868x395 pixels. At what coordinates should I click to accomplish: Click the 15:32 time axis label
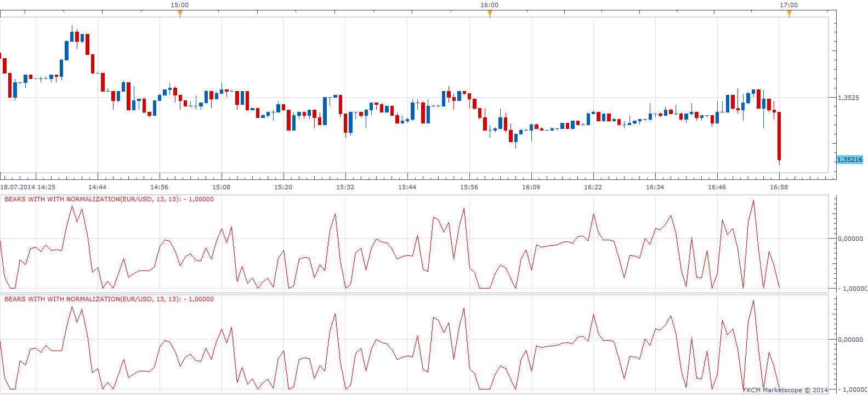pos(345,187)
